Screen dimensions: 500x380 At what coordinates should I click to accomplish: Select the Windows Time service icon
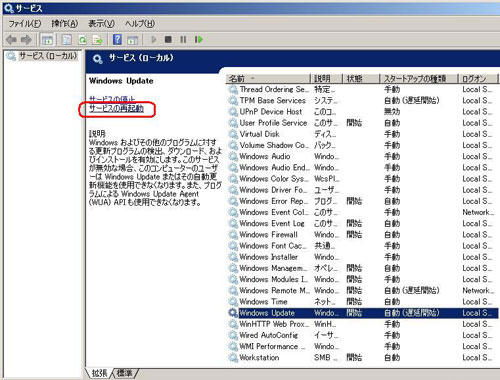pos(233,302)
